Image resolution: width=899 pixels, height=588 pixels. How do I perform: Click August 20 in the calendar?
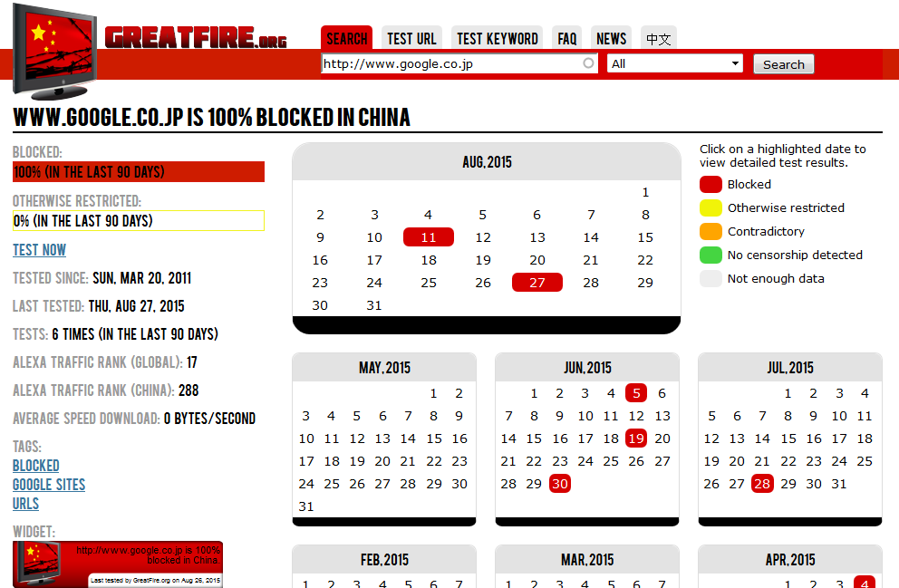click(537, 260)
